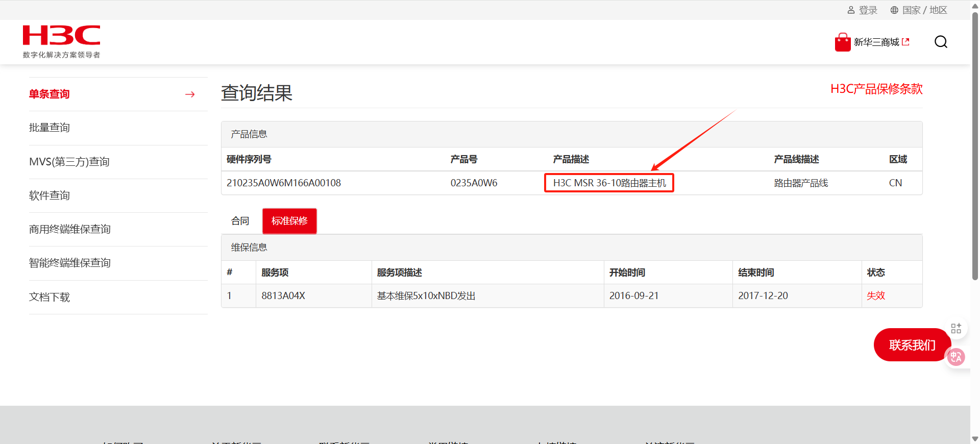Viewport: 980px width, 444px height.
Task: Open 软件查询 menu item
Action: coord(50,195)
